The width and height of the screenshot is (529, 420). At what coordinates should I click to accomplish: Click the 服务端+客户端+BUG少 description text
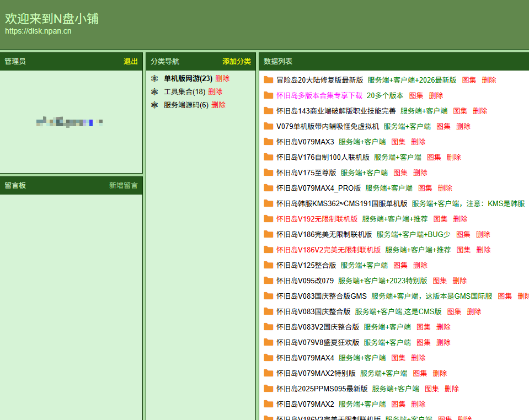(x=413, y=234)
